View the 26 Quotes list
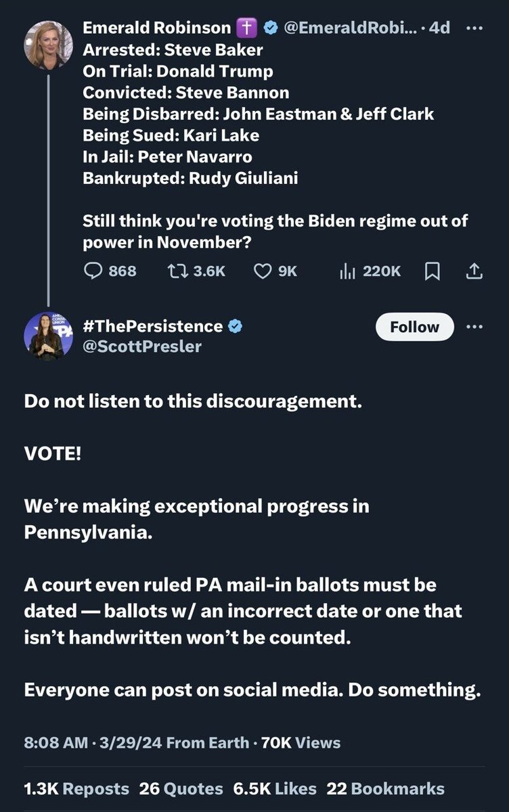Image resolution: width=509 pixels, height=812 pixels. 181,788
